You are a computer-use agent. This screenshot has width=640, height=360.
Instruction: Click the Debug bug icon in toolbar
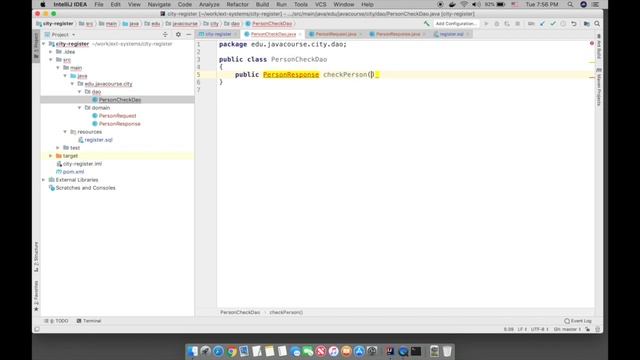pos(497,24)
